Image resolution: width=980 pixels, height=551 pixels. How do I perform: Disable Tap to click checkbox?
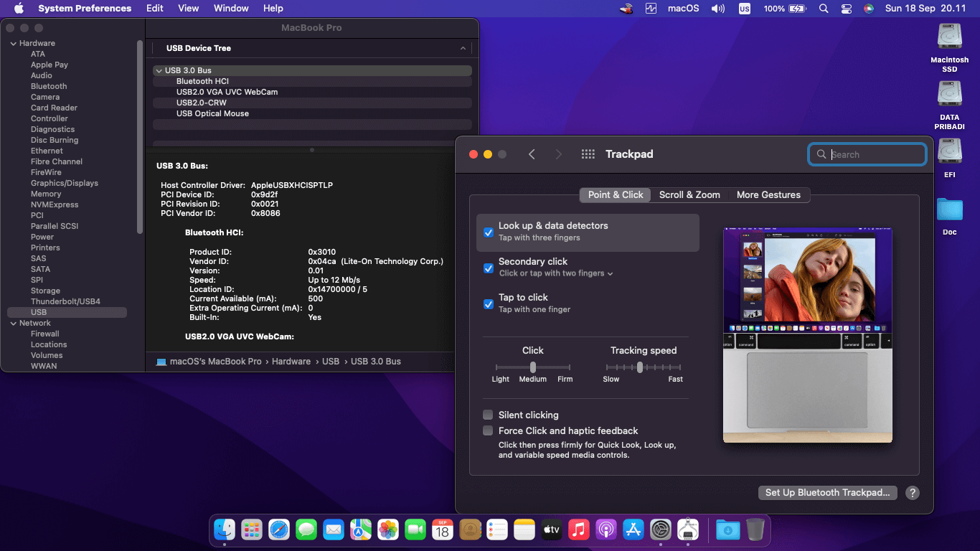(x=489, y=304)
